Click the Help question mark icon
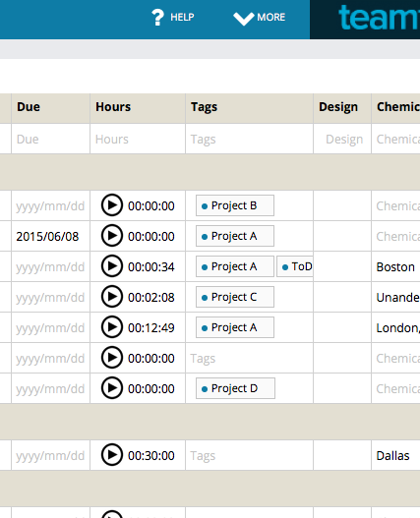This screenshot has height=518, width=420. (x=157, y=17)
